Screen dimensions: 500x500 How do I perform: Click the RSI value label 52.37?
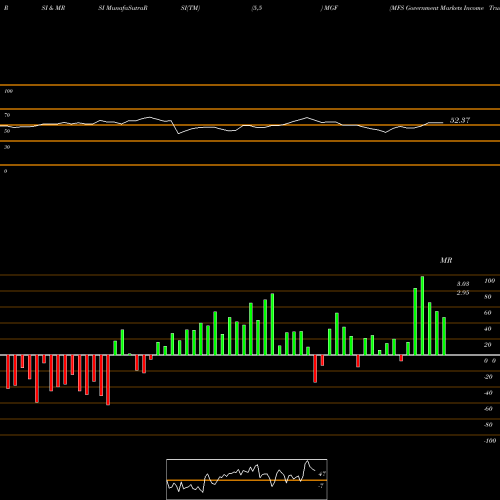[460, 120]
